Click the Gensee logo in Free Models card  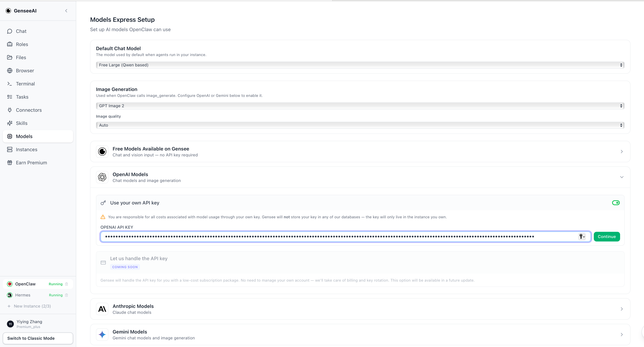click(x=102, y=152)
